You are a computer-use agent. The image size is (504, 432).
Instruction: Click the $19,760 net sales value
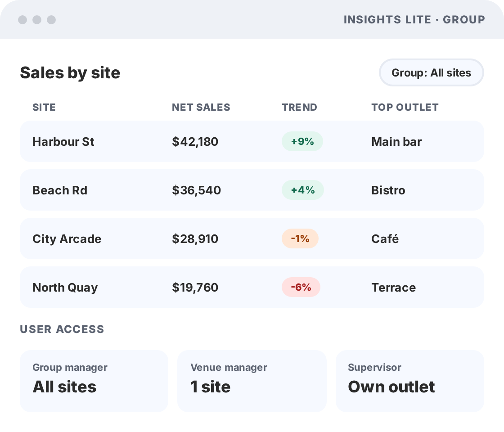(x=195, y=288)
